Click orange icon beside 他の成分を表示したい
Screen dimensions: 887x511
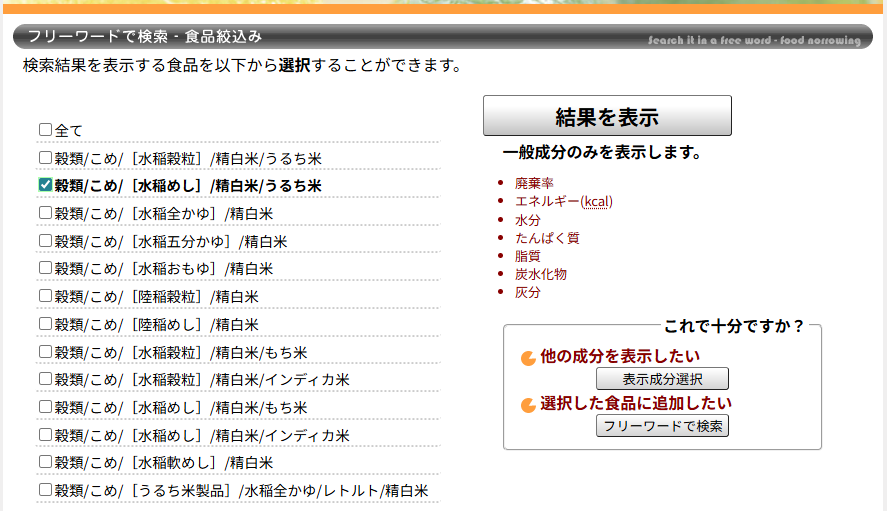528,358
